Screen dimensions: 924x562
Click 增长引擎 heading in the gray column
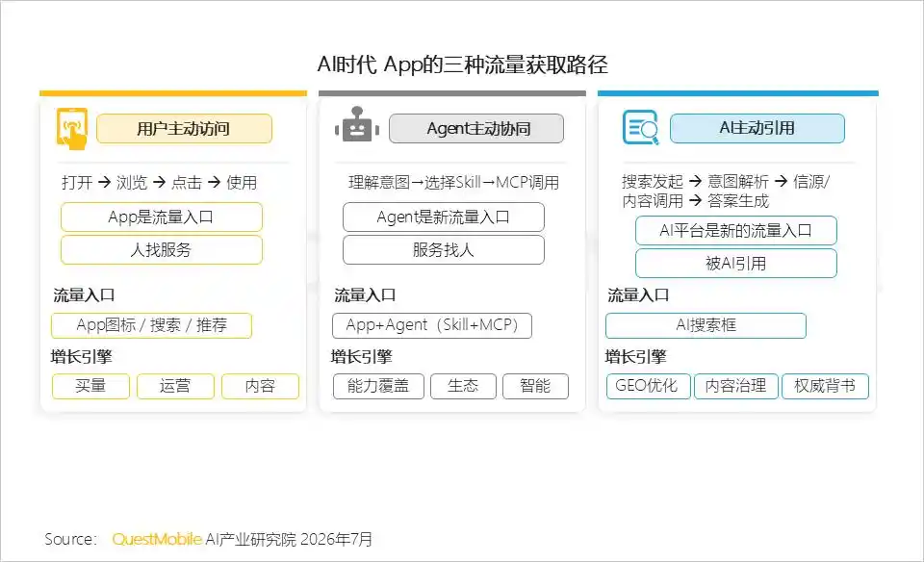(x=361, y=356)
